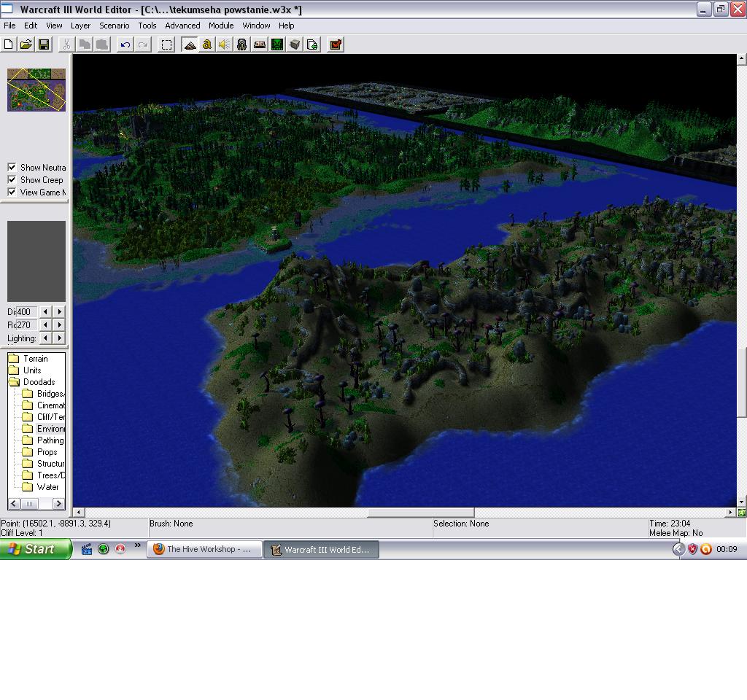The width and height of the screenshot is (747, 700).
Task: Decrease the Di 400 value with left arrow
Action: (x=45, y=311)
